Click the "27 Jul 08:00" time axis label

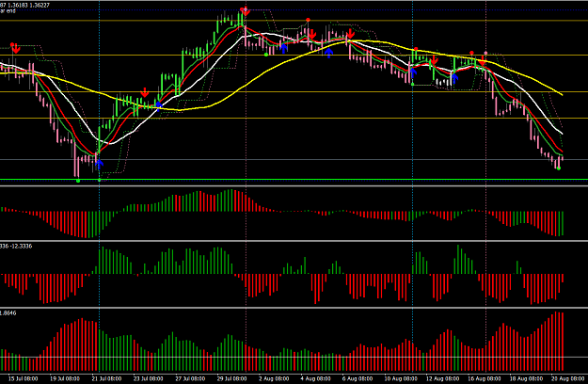coord(190,378)
